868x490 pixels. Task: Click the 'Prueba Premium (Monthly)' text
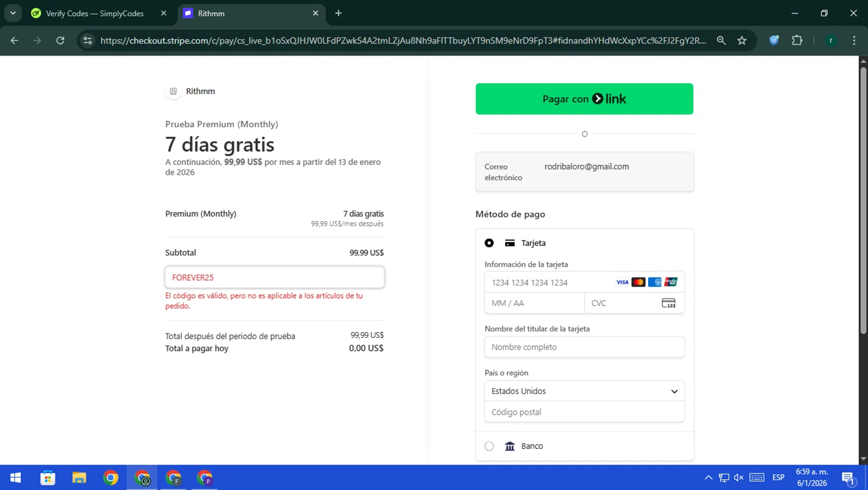click(222, 124)
